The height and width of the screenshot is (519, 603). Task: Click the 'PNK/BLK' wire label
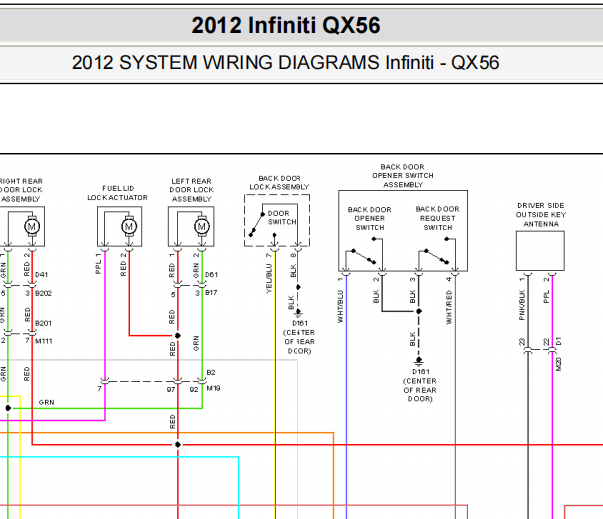(x=521, y=305)
